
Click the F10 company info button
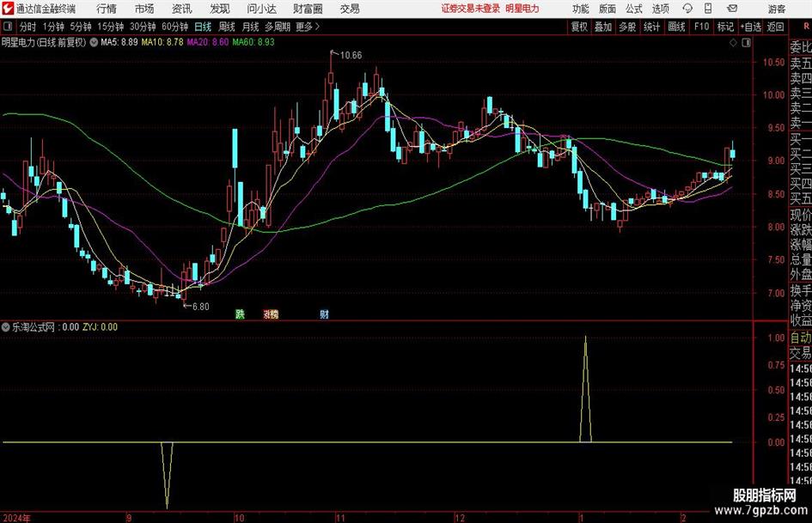(701, 27)
